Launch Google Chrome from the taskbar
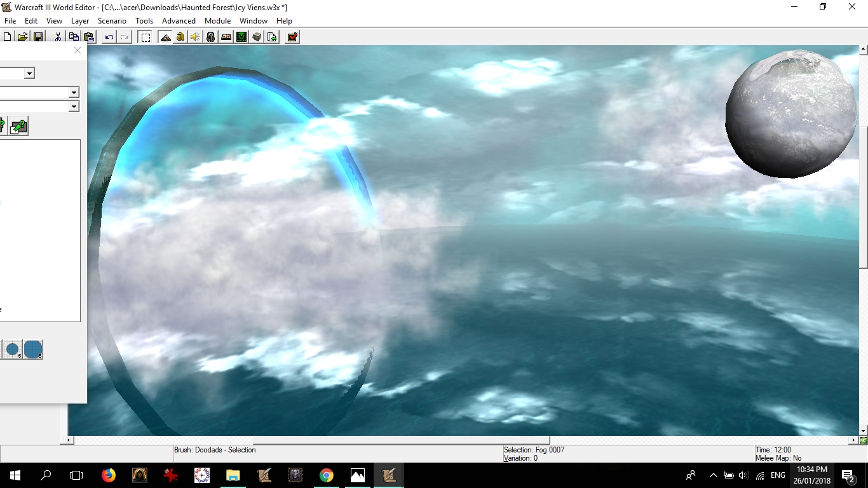868x488 pixels. click(327, 475)
